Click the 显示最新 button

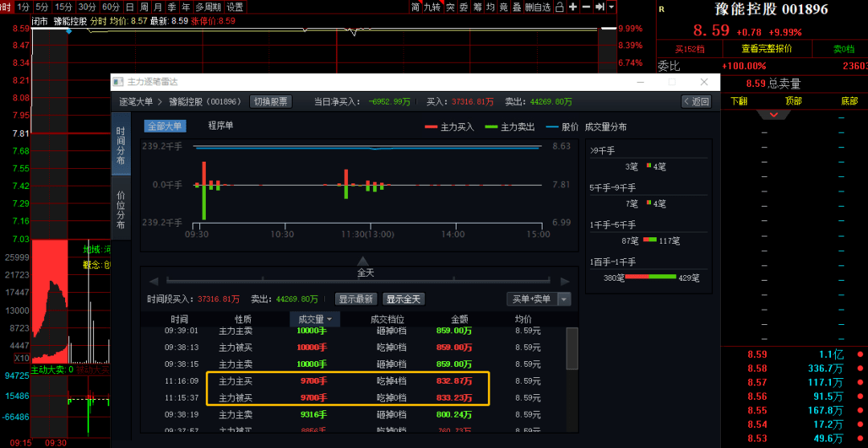pos(357,299)
